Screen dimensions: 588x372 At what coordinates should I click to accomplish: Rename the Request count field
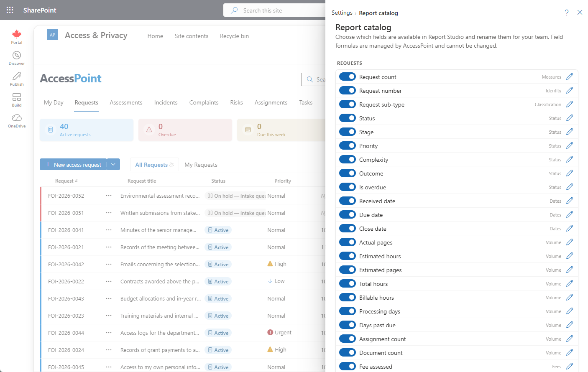(x=570, y=76)
